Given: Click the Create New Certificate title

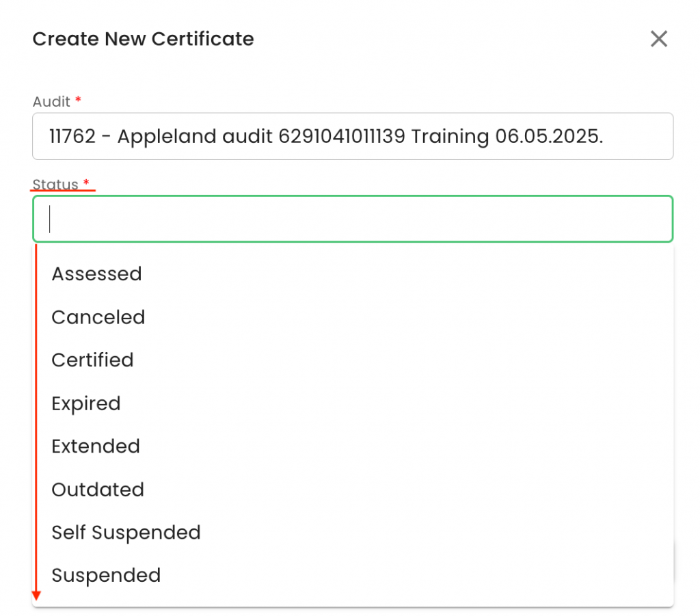Looking at the screenshot, I should click(x=143, y=39).
